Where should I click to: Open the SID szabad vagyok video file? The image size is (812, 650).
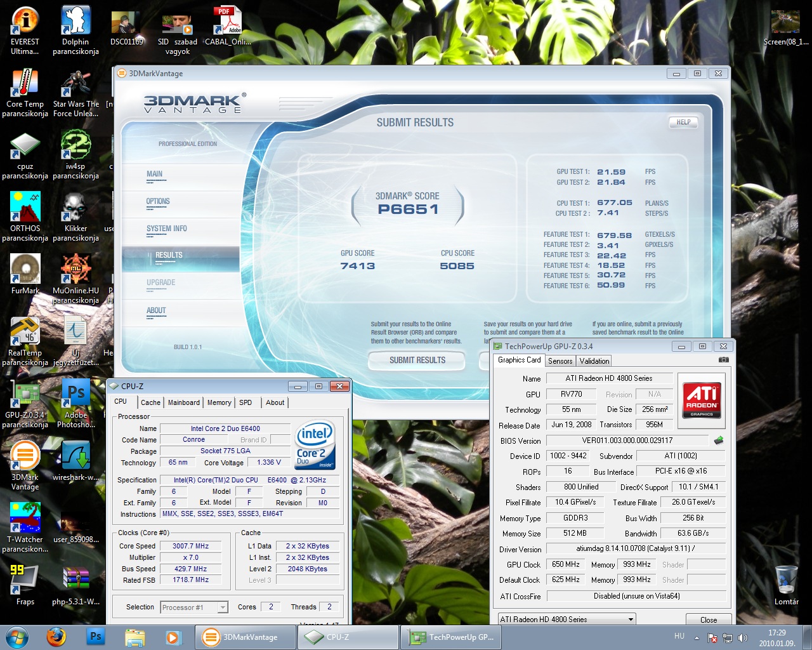(178, 33)
